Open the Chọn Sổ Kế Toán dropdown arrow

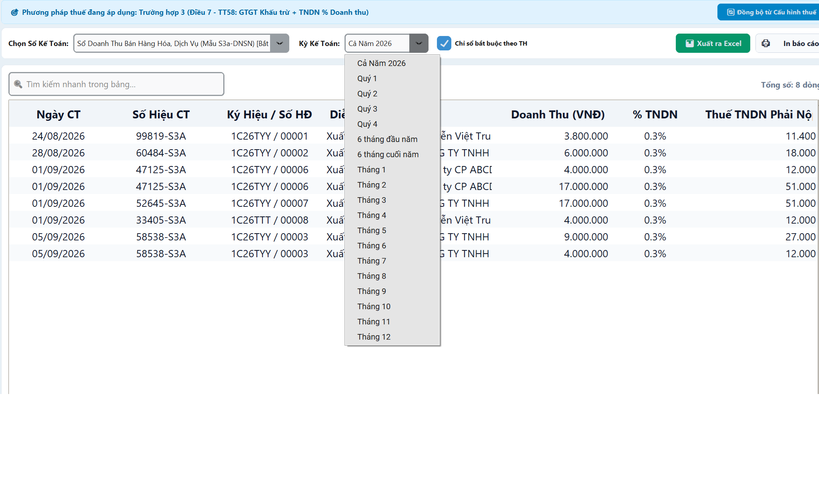[x=280, y=43]
